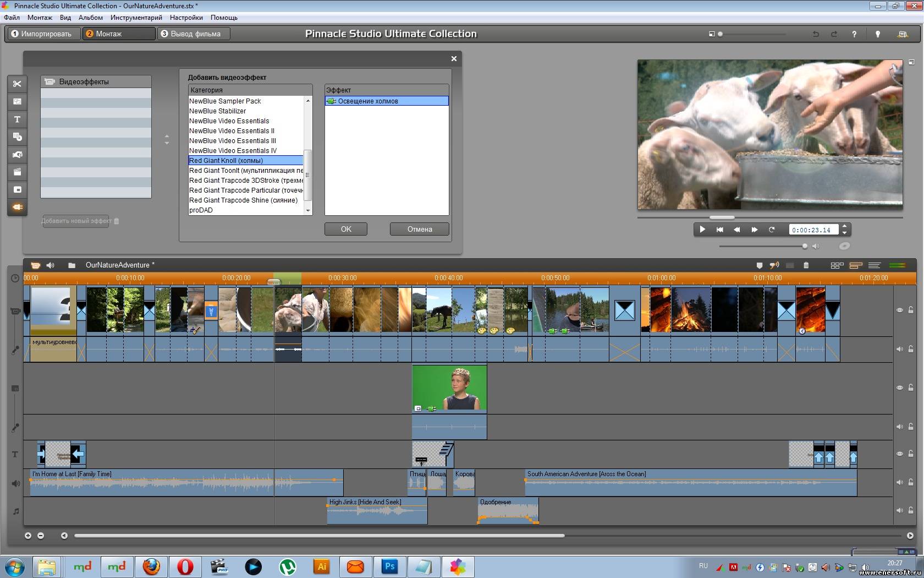Switch to storyboard view icon
The image size is (924, 578).
[x=837, y=265]
